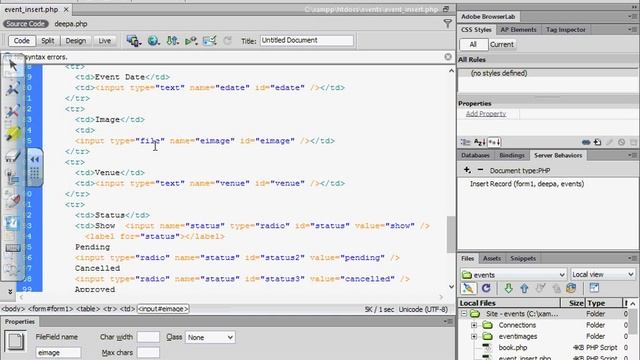The image size is (640, 360).
Task: Click the Source Code related-file button
Action: tap(25, 24)
